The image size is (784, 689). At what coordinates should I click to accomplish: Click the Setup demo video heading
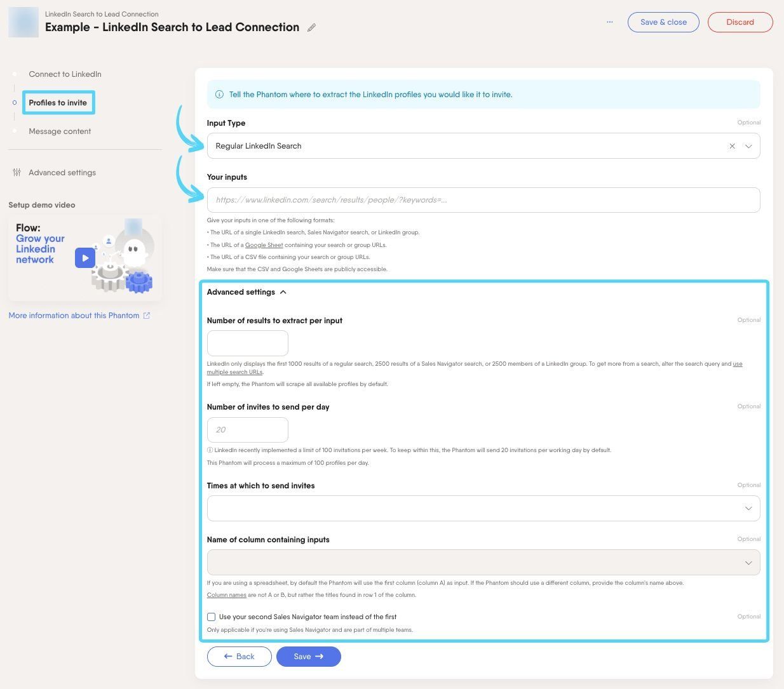42,205
